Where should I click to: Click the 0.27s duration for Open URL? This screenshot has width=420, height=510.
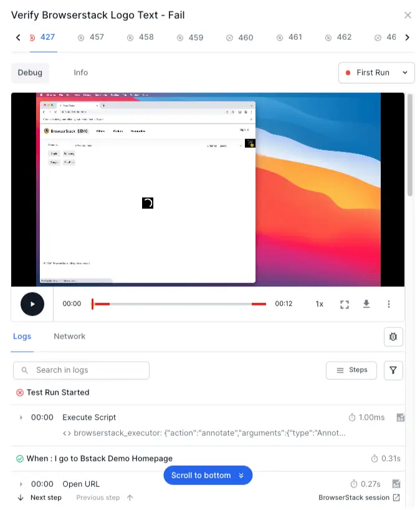[371, 484]
